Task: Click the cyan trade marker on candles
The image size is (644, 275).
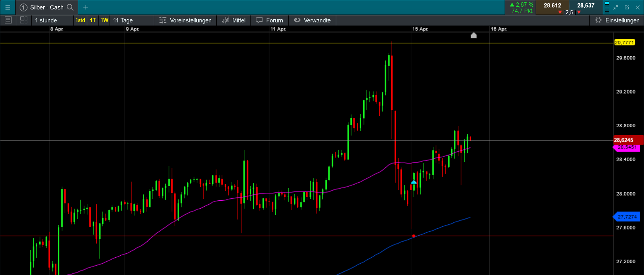Action: pyautogui.click(x=414, y=182)
